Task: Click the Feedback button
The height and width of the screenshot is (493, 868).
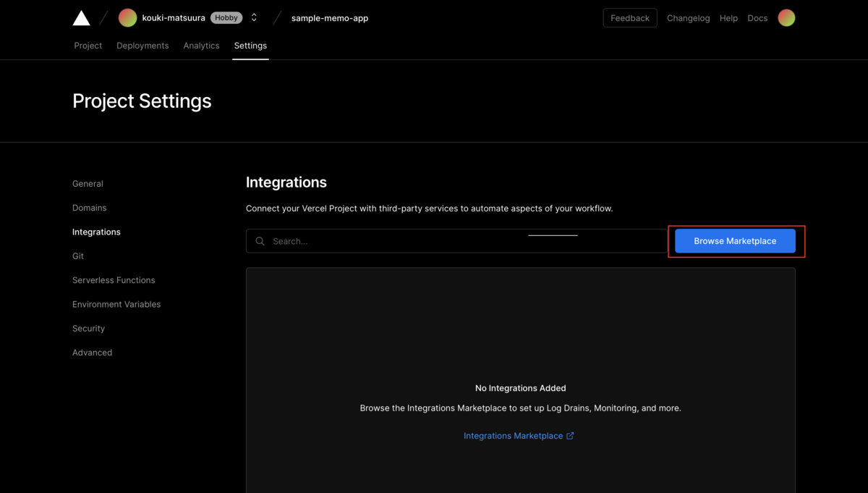Action: (630, 18)
